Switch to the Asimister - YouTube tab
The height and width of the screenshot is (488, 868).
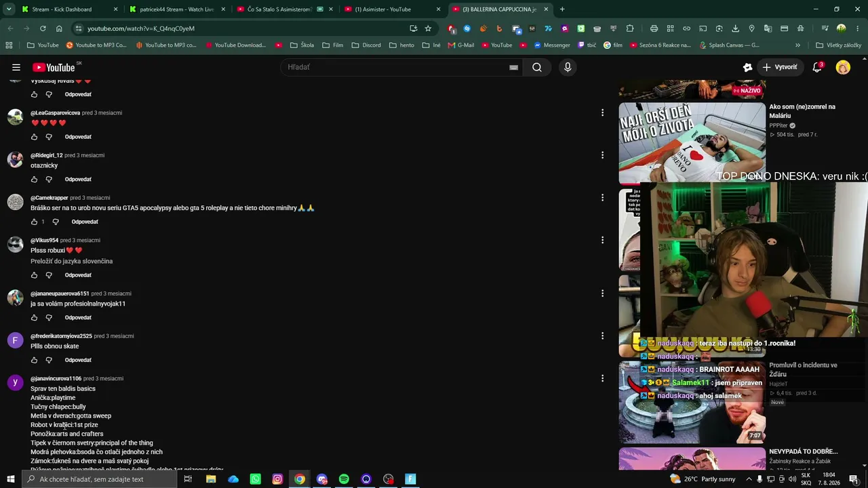click(391, 9)
